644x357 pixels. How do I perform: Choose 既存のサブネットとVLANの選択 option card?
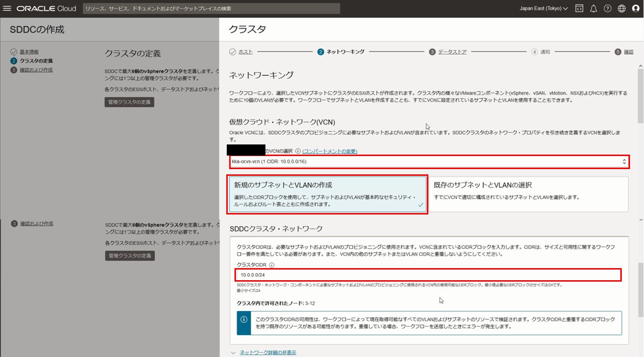(528, 194)
